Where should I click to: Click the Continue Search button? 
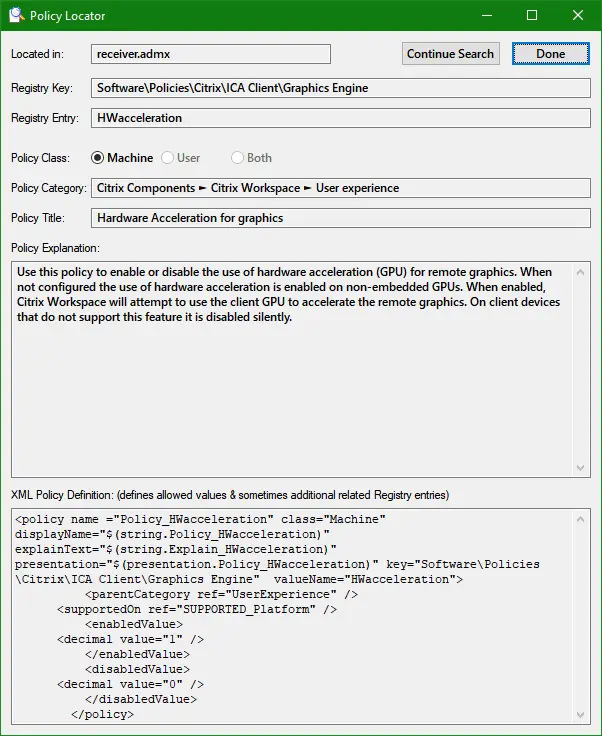click(x=450, y=54)
